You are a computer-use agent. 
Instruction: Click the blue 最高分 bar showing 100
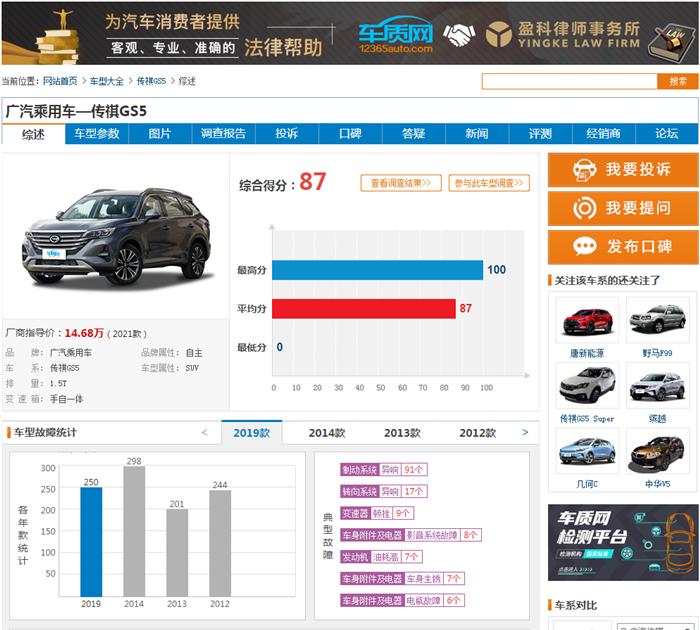click(377, 270)
